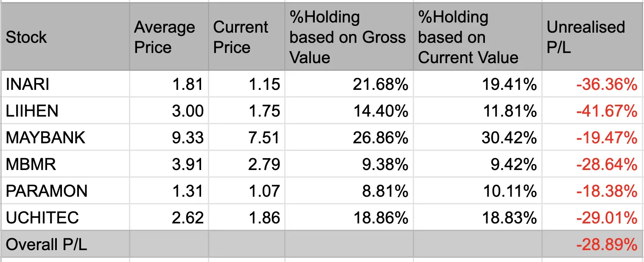The width and height of the screenshot is (644, 262).
Task: Click INARI unrealised loss -36.36%
Action: tap(593, 84)
